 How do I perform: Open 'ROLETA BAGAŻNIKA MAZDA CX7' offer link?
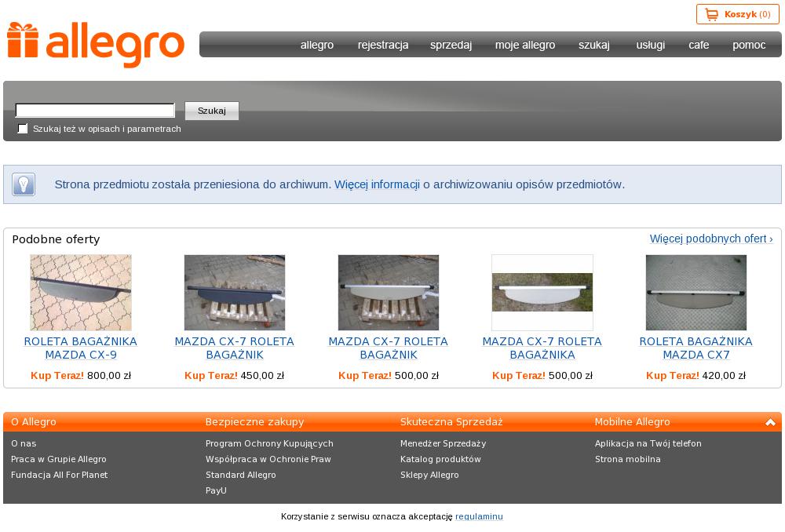[696, 348]
